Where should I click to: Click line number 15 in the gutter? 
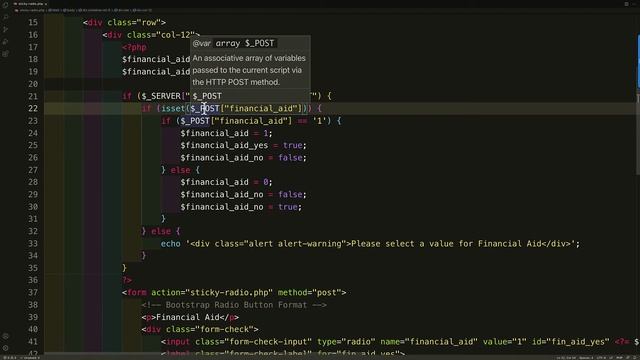pos(33,22)
